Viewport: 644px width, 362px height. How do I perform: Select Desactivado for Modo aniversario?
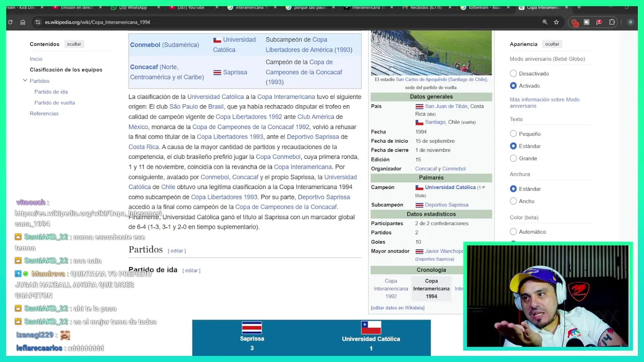(x=513, y=73)
